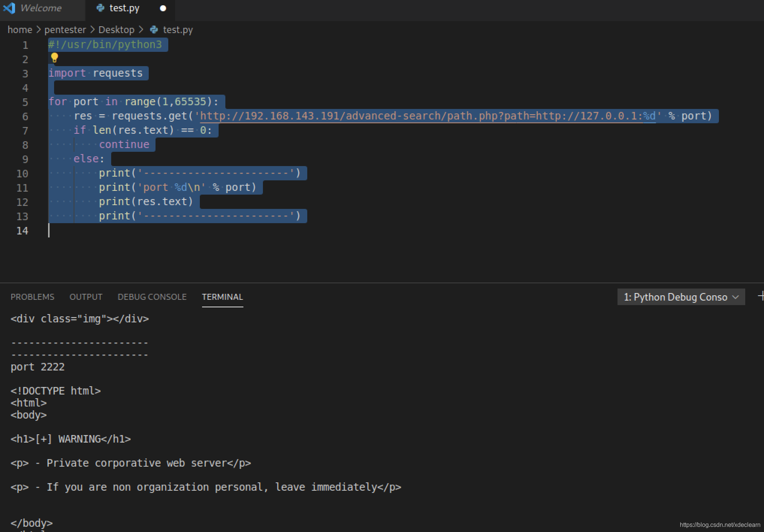Expand the home breadcrumb segment
This screenshot has height=532, width=764.
(20, 30)
